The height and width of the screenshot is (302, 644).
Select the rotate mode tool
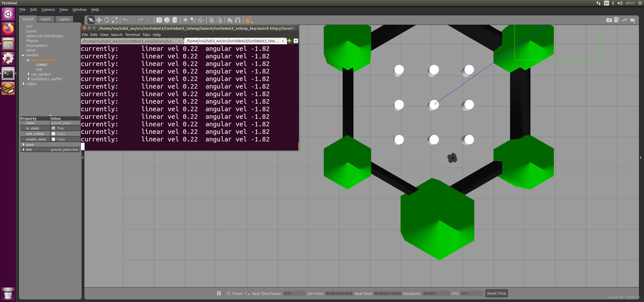pos(107,20)
